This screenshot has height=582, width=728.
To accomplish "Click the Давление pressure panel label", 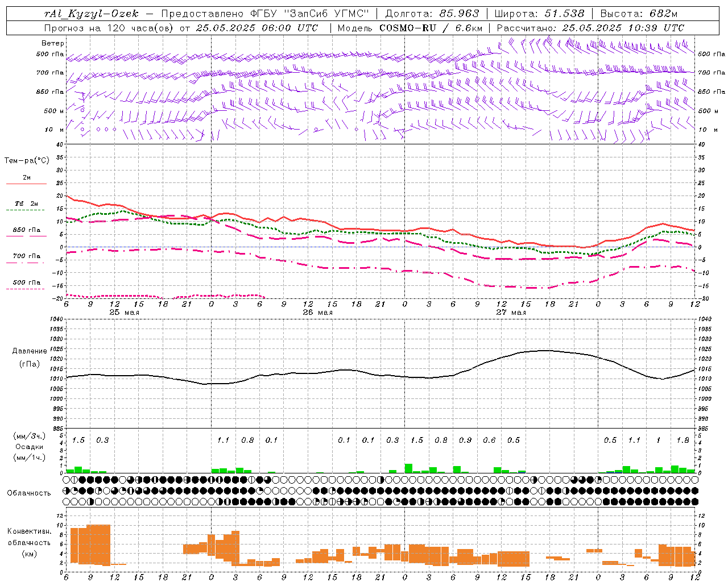I will [30, 351].
